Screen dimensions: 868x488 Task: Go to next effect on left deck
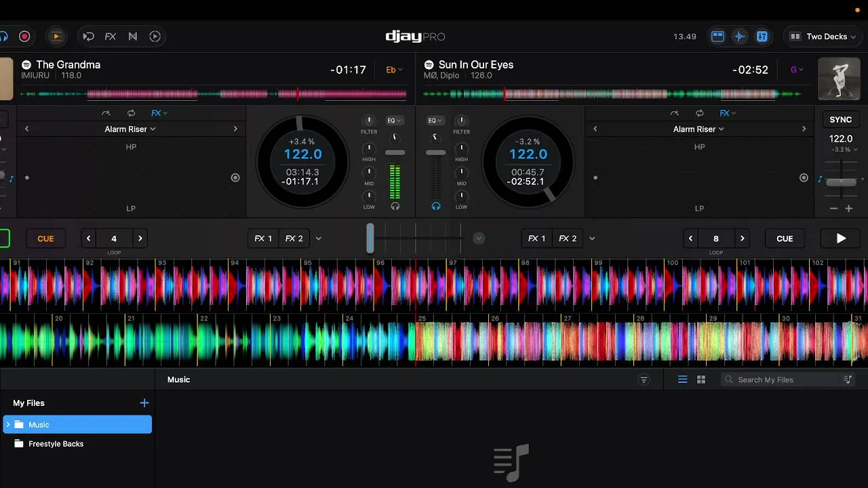(235, 129)
